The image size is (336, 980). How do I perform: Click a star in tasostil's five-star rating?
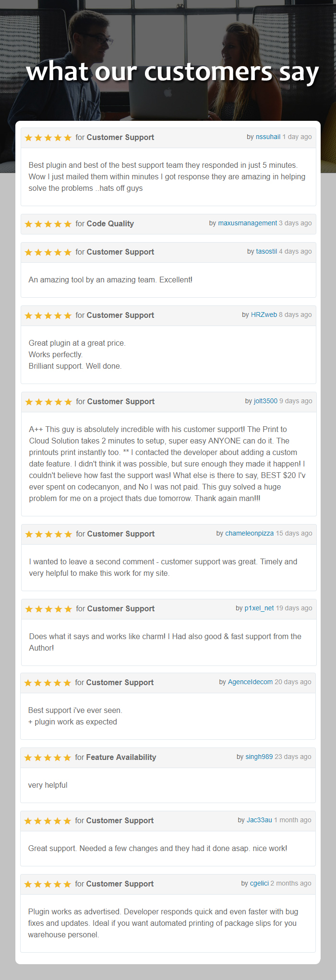(x=48, y=252)
